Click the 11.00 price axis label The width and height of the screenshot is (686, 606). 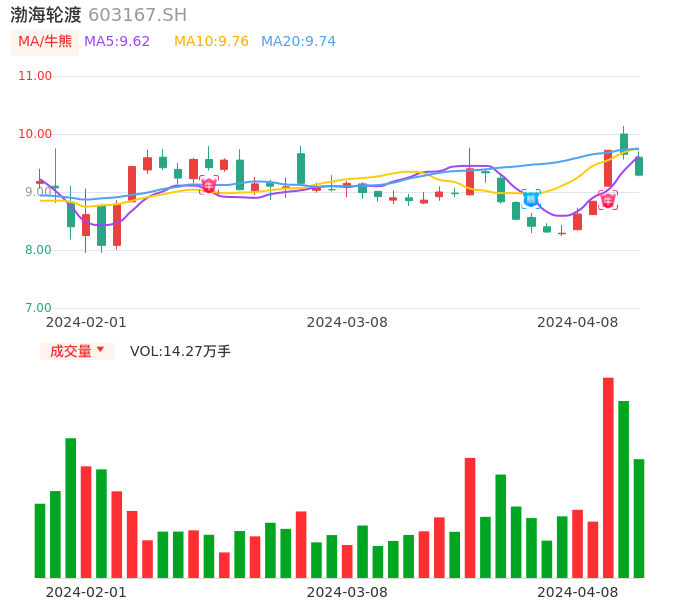(35, 76)
